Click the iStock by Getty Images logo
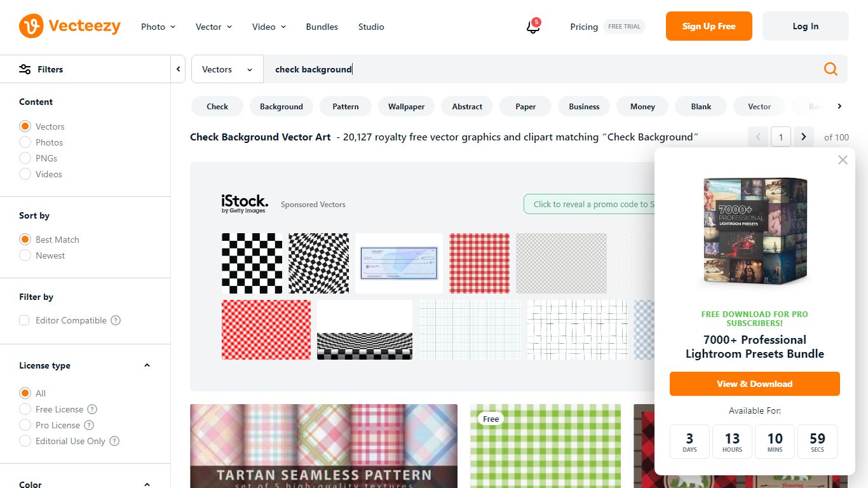Image resolution: width=868 pixels, height=488 pixels. (245, 204)
